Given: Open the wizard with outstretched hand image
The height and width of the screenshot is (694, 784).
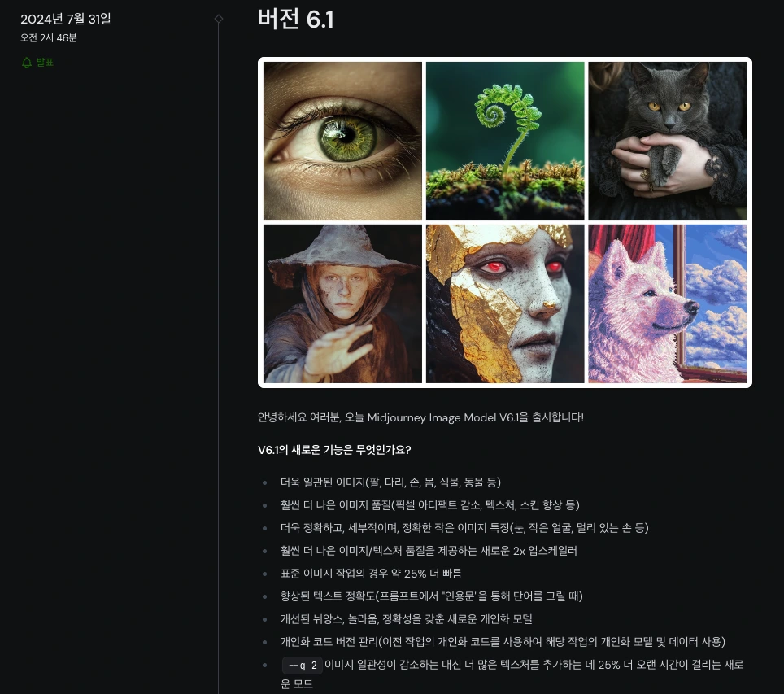Looking at the screenshot, I should coord(342,303).
